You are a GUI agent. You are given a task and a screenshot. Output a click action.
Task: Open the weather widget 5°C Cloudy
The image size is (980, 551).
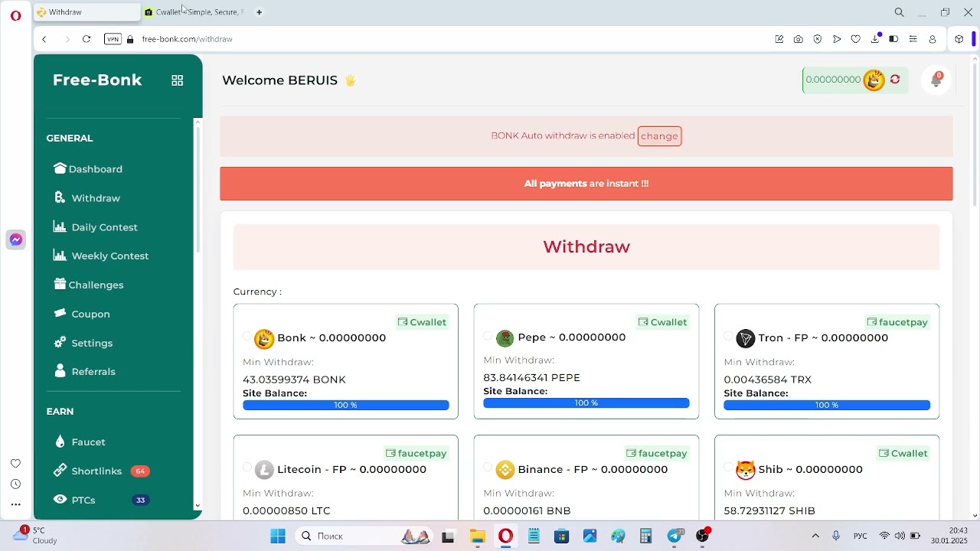click(34, 535)
